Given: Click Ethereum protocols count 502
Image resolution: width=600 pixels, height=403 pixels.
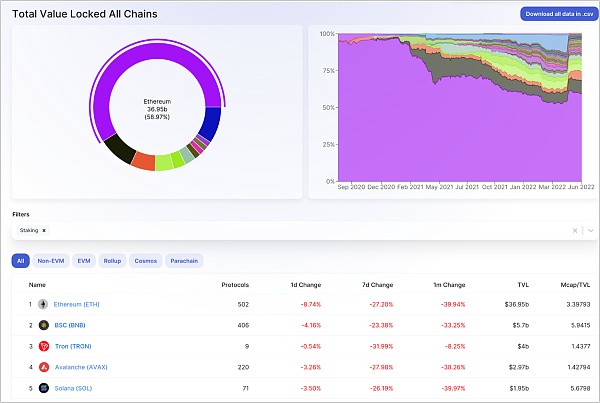Looking at the screenshot, I should [243, 304].
